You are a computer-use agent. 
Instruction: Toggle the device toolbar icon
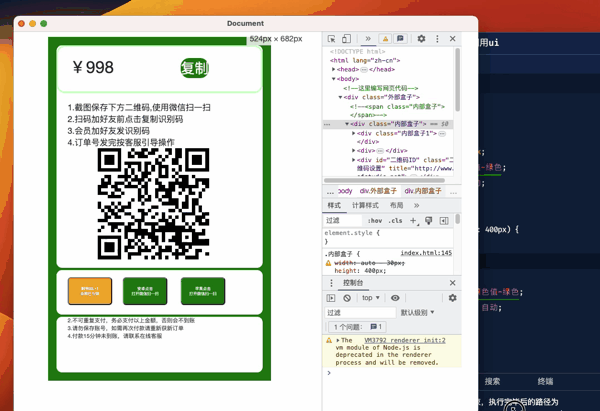[x=346, y=39]
